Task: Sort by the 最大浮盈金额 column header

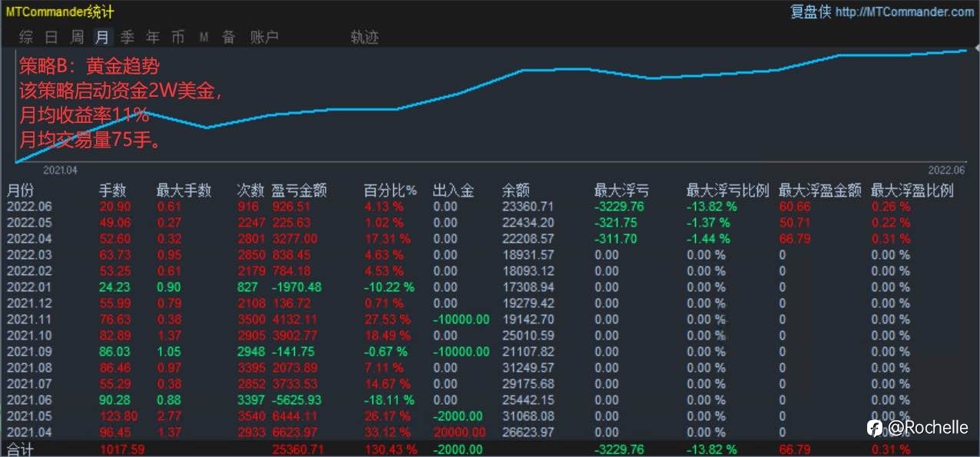Action: point(819,190)
